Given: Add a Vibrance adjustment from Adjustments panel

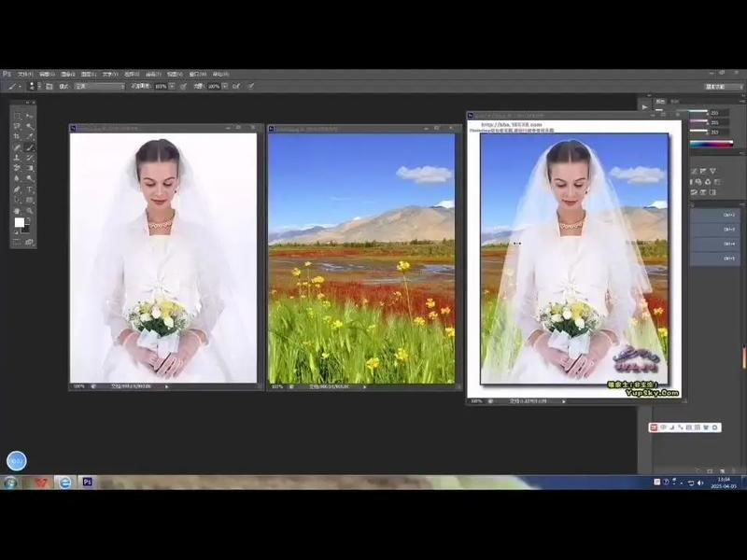Looking at the screenshot, I should [x=712, y=171].
